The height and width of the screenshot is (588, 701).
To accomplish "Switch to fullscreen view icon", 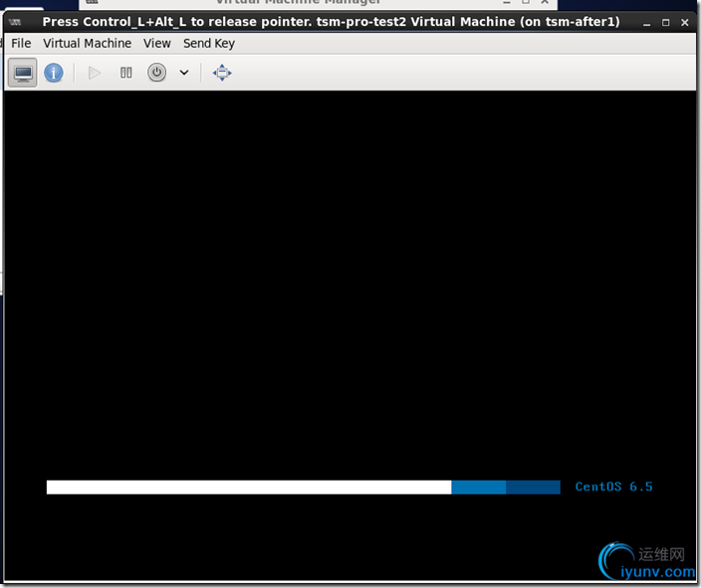I will 222,73.
